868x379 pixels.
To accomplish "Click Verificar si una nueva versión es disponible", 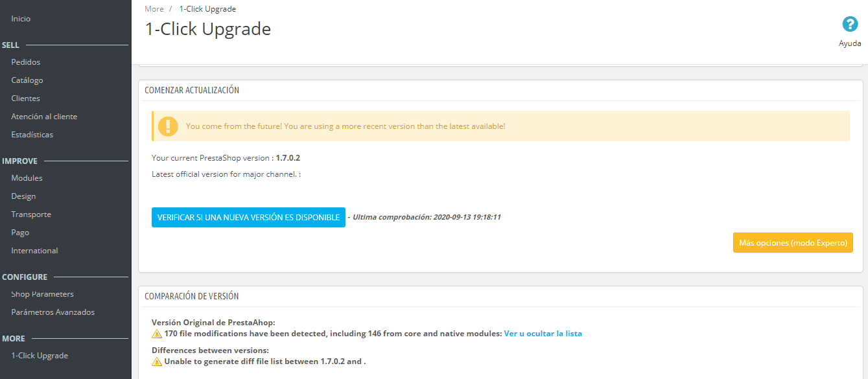I will [x=248, y=218].
